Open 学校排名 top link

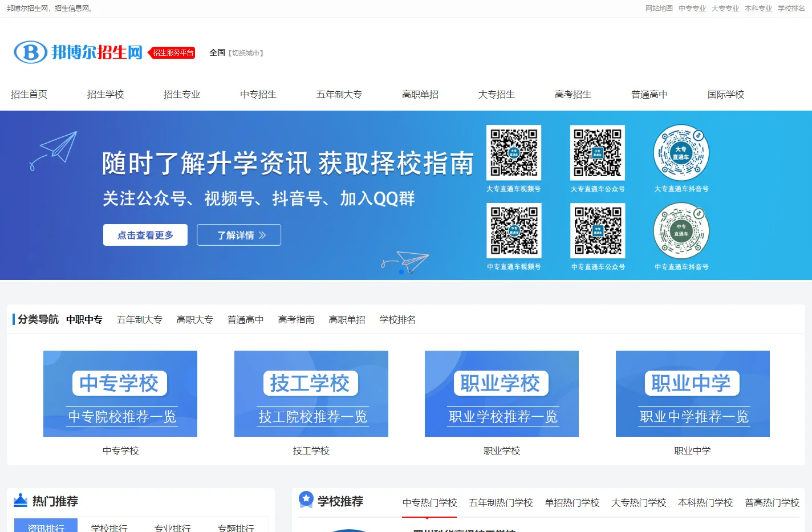(791, 9)
